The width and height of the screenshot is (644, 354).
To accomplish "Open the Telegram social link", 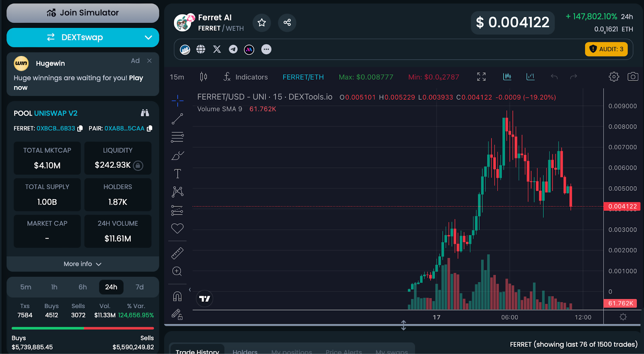I will (x=233, y=49).
